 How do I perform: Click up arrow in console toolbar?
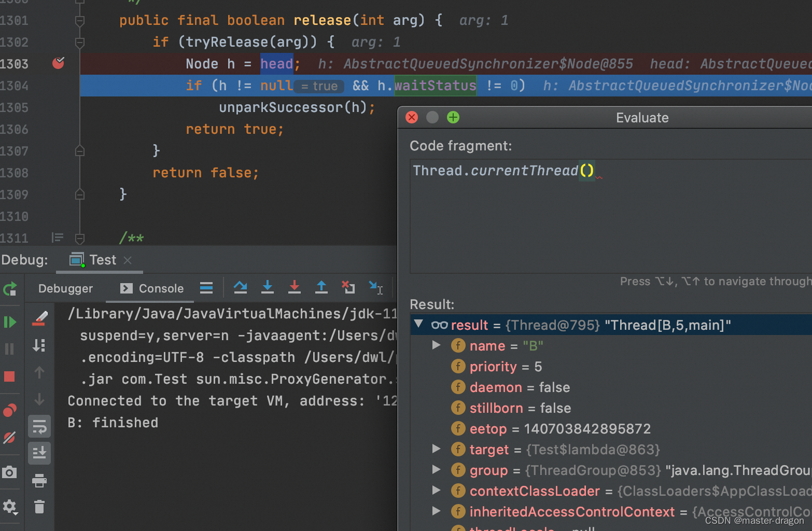pos(39,372)
